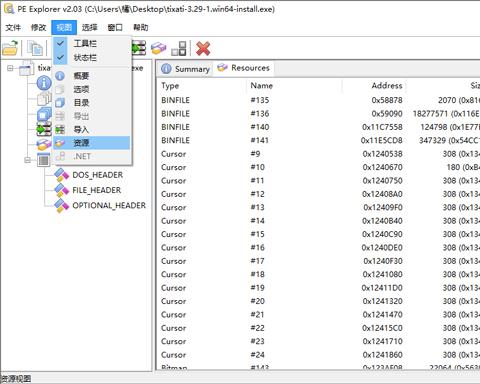Screen dimensions: 480x384
Task: Select the Cursor #24 row
Action: click(x=318, y=355)
